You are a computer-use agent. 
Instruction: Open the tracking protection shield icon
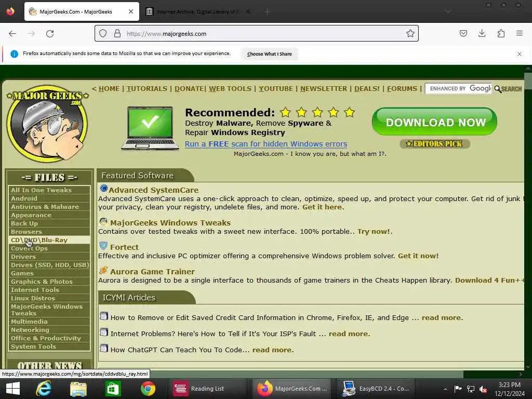103,34
